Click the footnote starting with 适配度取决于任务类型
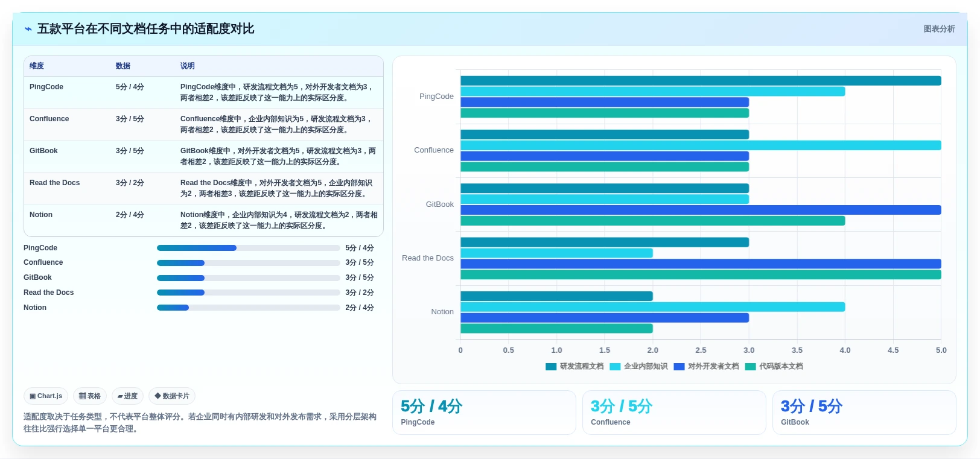This screenshot has height=459, width=980. coord(200,423)
